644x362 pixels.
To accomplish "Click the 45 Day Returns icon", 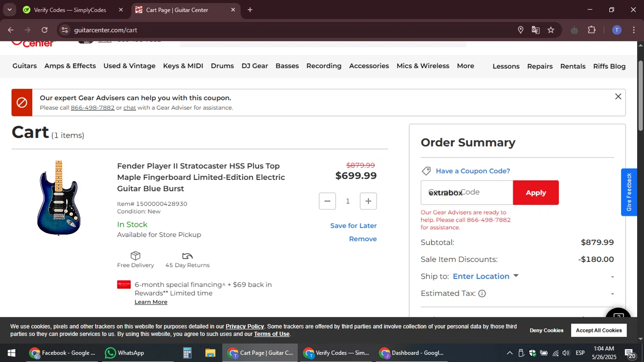I will [x=188, y=256].
